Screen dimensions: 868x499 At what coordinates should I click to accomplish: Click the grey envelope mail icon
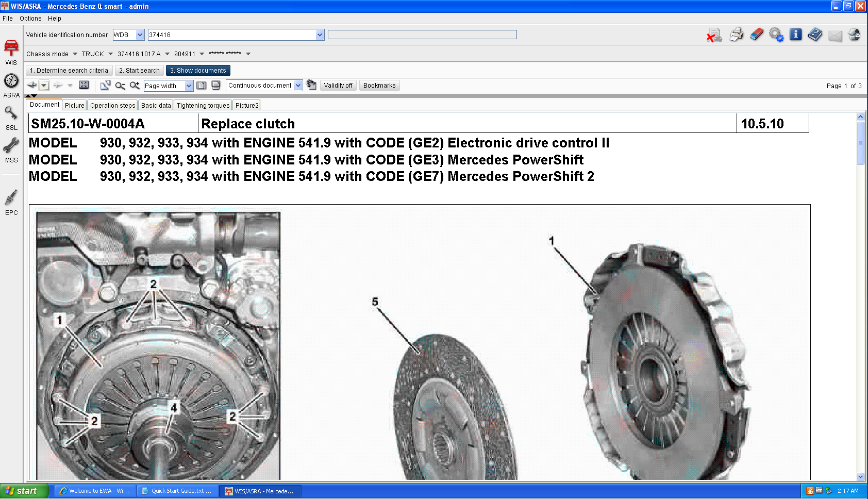click(x=835, y=35)
